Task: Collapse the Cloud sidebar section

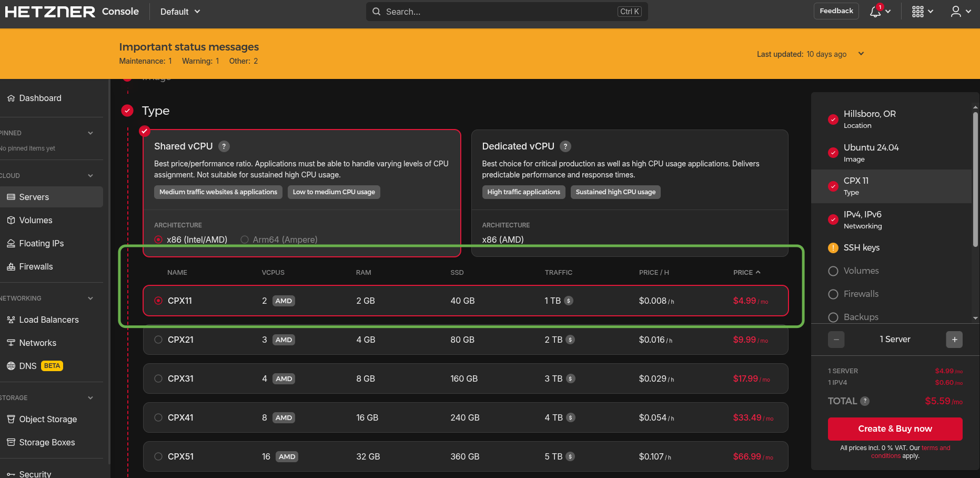Action: point(90,176)
